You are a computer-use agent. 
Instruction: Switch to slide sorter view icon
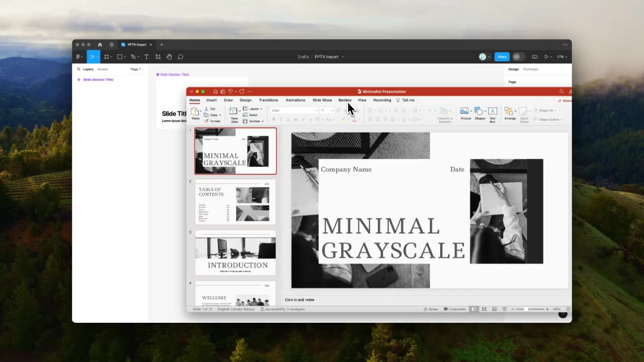click(484, 309)
